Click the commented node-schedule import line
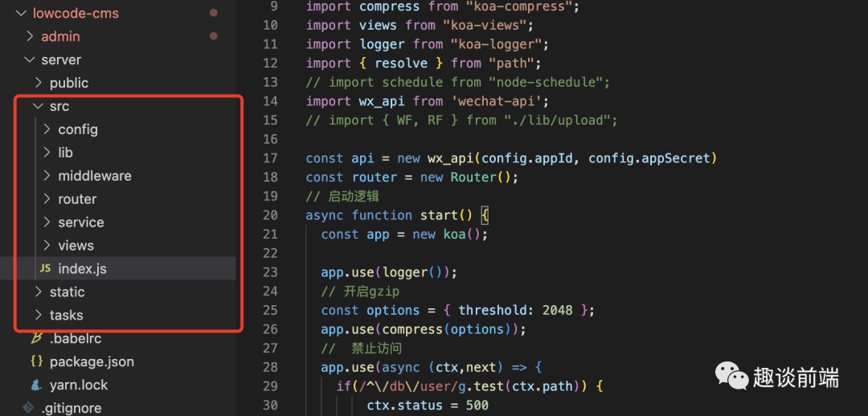This screenshot has height=416, width=868. (x=458, y=83)
